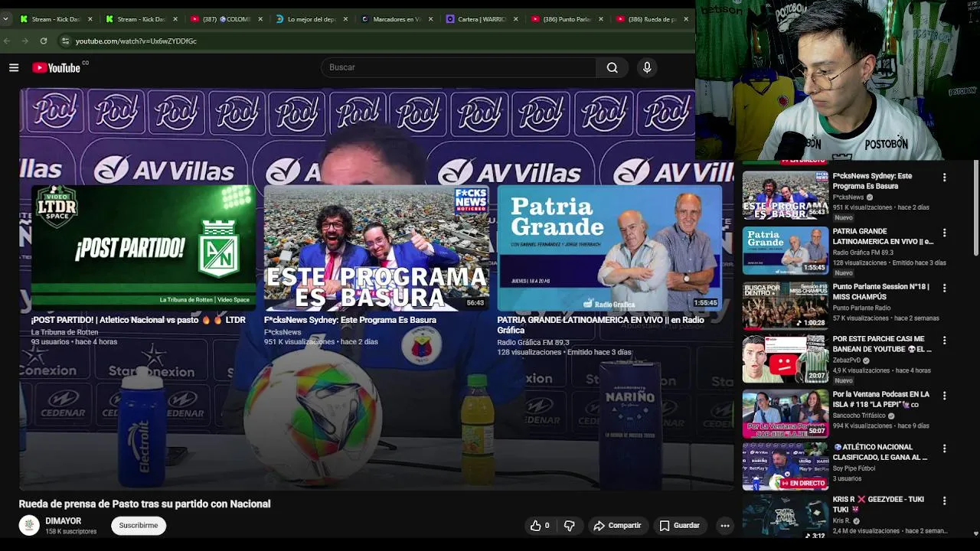Open the Patria Grande end-screen thumbnail
The image size is (980, 551).
click(609, 248)
